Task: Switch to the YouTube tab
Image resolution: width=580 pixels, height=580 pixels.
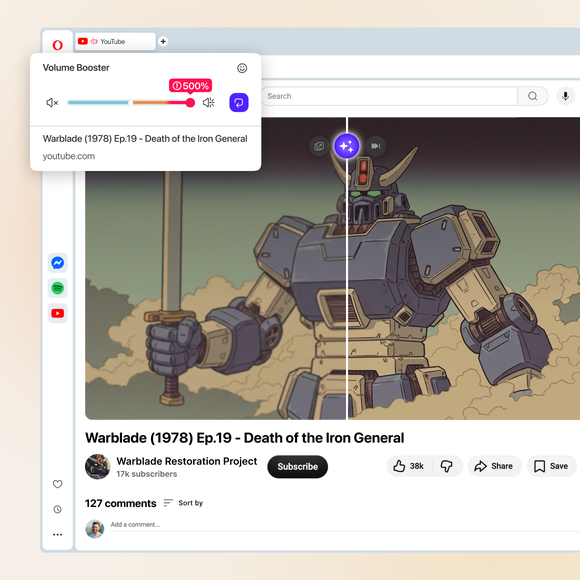Action: [x=116, y=41]
